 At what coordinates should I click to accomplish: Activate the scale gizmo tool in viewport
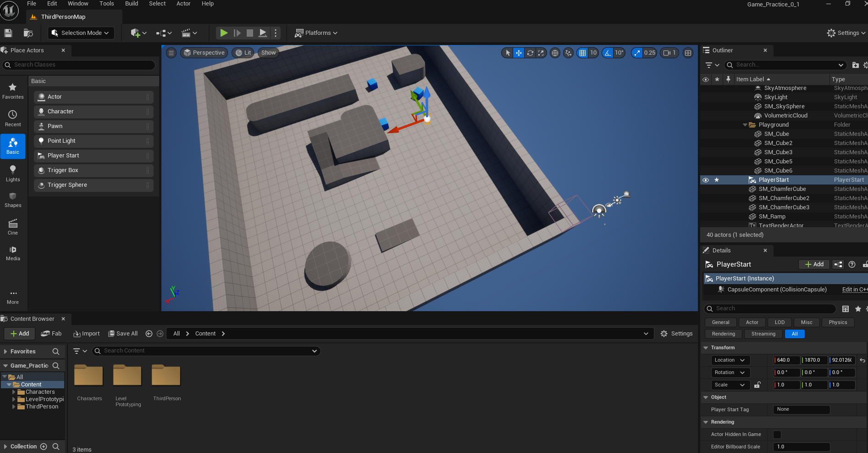pyautogui.click(x=541, y=53)
